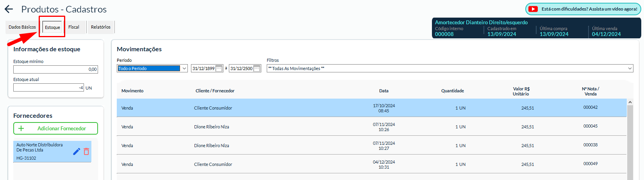This screenshot has width=644, height=180.
Task: Go to the Relatórios tab
Action: (x=100, y=27)
